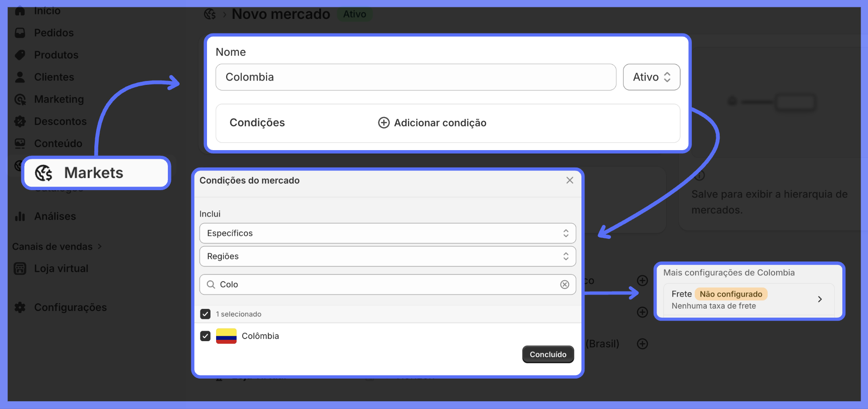Clear the Colo search with the X icon

click(x=564, y=285)
